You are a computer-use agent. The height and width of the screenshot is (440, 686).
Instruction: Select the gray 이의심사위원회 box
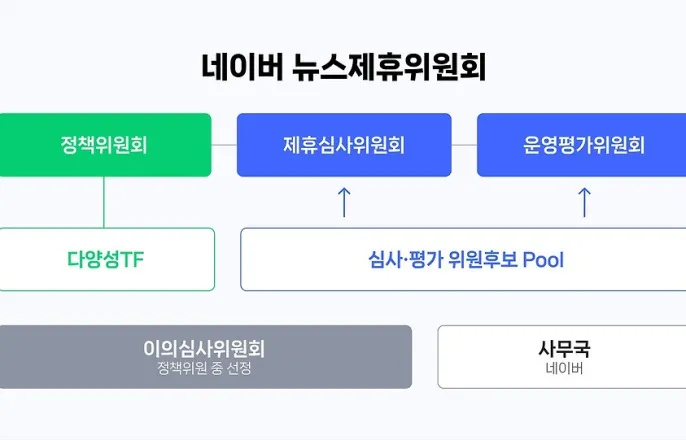pos(205,357)
